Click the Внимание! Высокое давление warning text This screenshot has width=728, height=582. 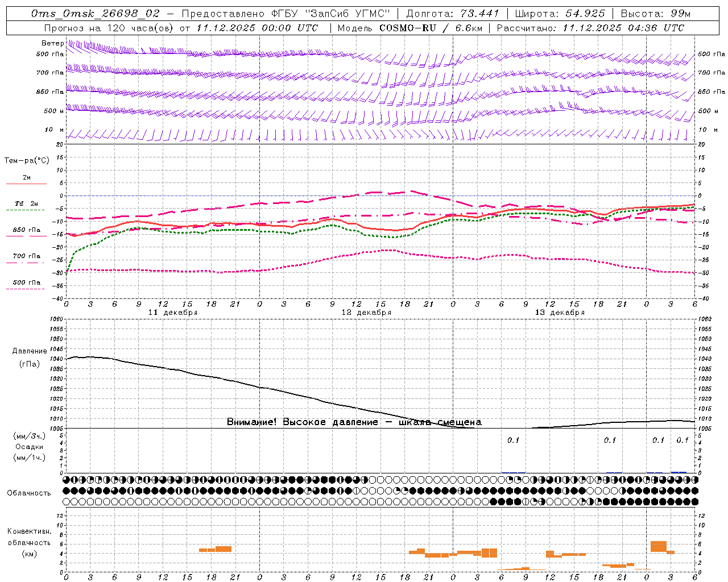(354, 422)
